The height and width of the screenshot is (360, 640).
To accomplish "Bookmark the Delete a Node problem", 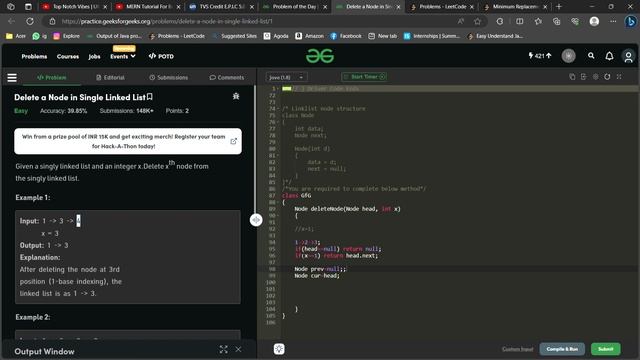I will click(150, 97).
